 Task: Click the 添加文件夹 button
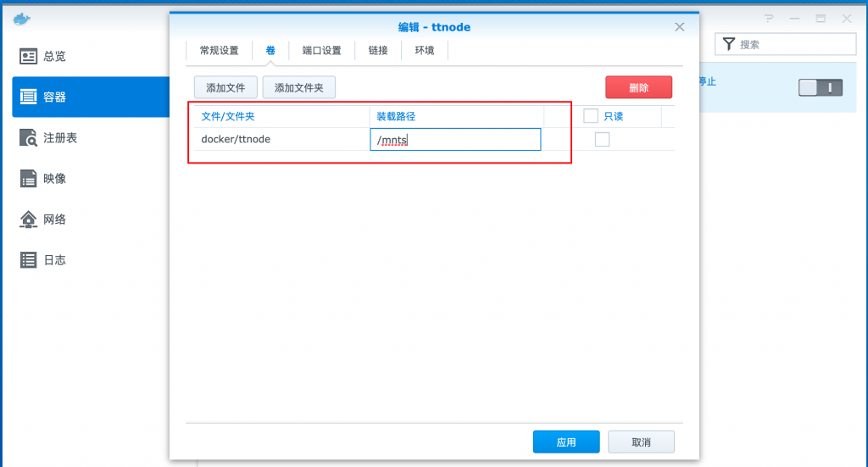point(298,87)
